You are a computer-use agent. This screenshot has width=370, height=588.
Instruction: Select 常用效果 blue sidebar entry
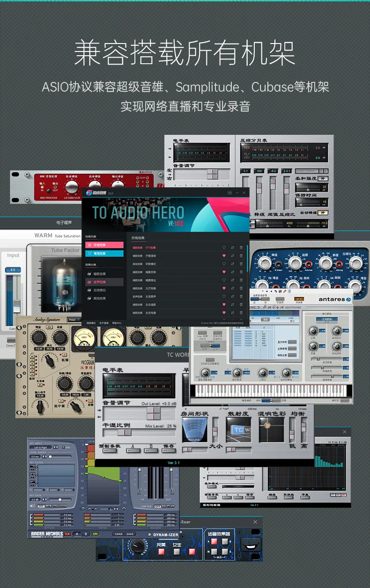coord(104,253)
